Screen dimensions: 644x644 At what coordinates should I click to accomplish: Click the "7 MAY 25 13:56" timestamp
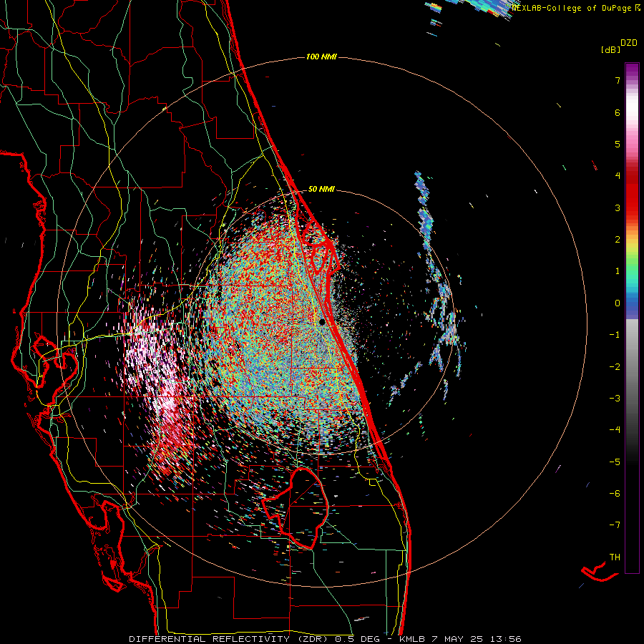pos(477,639)
